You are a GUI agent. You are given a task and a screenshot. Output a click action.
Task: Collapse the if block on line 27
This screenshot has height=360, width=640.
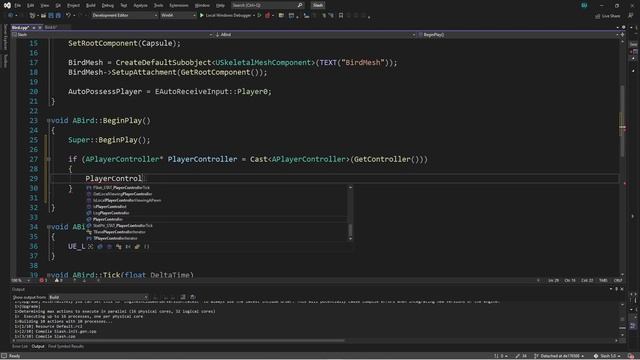tap(49, 159)
